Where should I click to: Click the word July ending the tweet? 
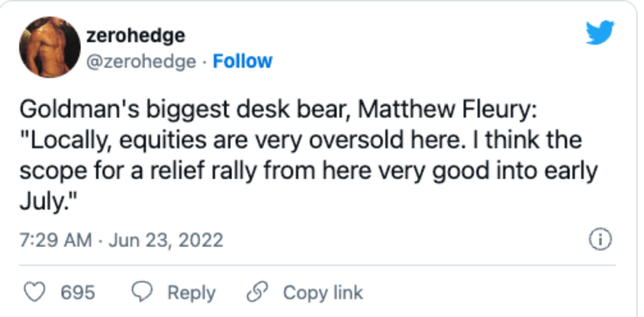40,201
